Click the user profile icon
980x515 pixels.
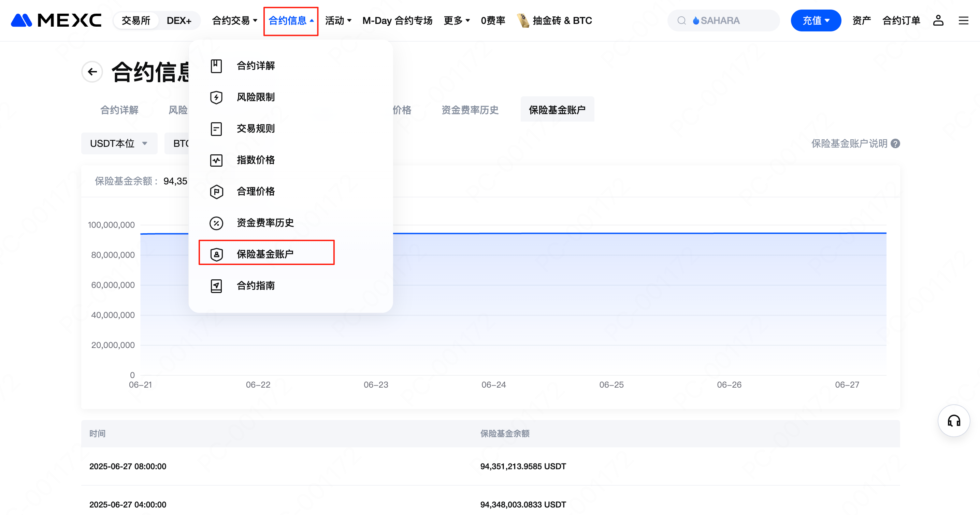pos(938,20)
